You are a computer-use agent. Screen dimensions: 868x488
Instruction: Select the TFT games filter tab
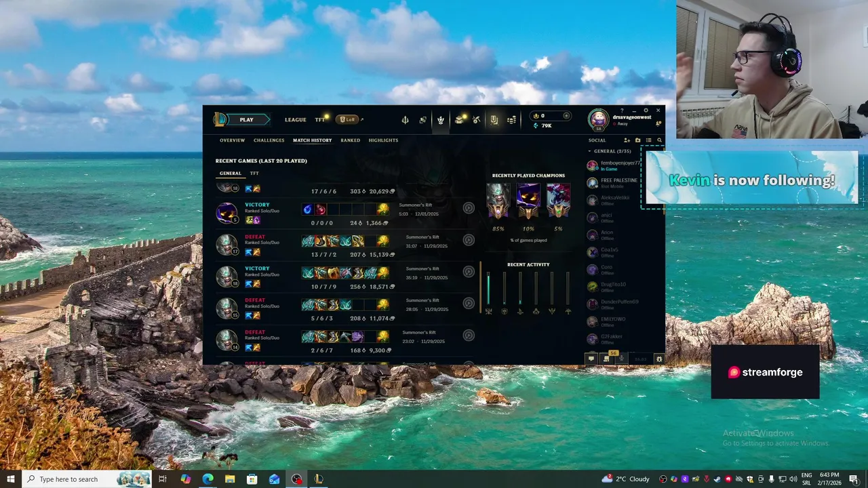pyautogui.click(x=254, y=174)
